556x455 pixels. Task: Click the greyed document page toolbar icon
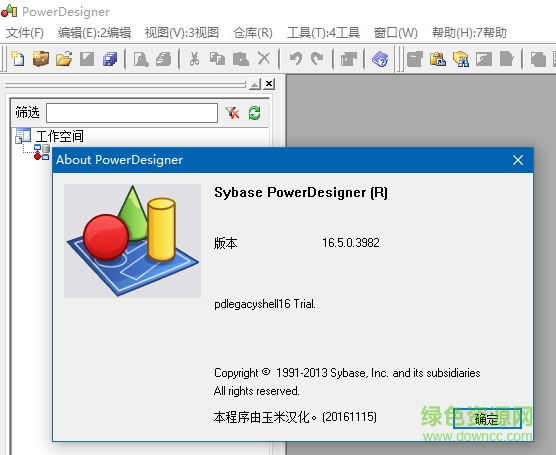pos(506,59)
